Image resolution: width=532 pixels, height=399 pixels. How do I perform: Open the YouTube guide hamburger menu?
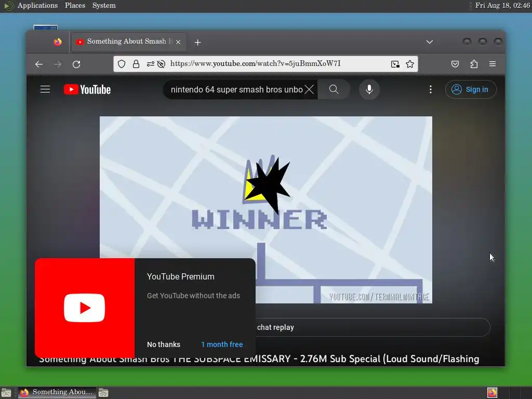click(x=45, y=89)
